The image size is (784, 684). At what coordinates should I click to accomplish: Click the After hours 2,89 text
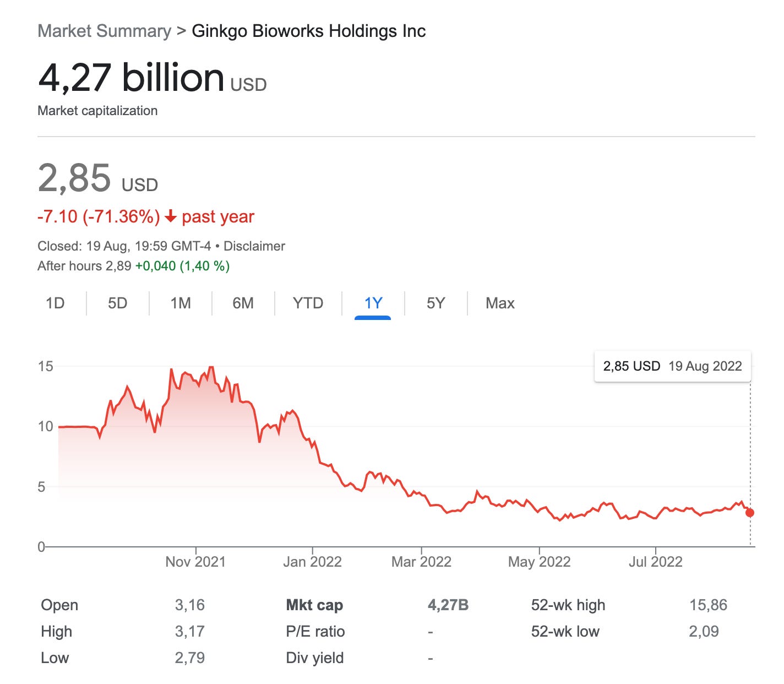point(84,266)
